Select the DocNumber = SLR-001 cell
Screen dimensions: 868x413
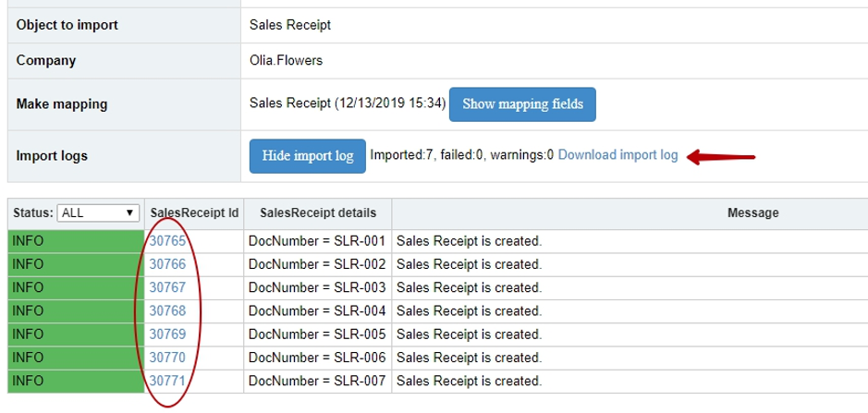click(x=317, y=241)
